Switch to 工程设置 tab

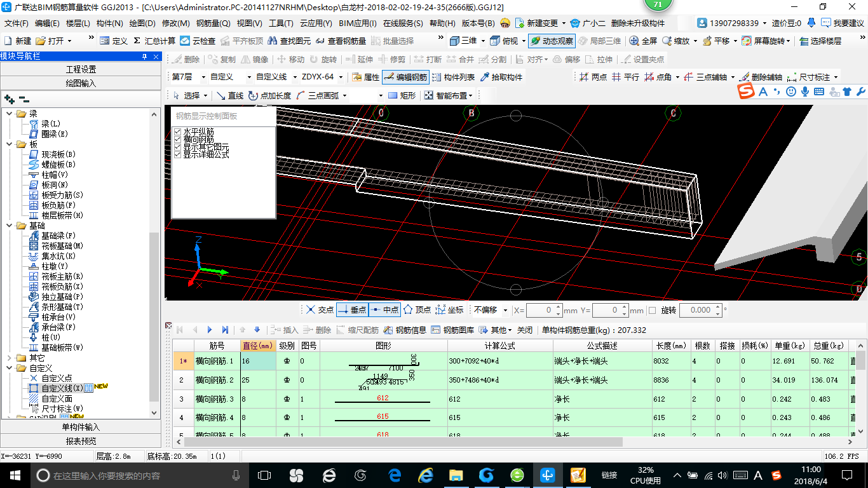coord(81,69)
